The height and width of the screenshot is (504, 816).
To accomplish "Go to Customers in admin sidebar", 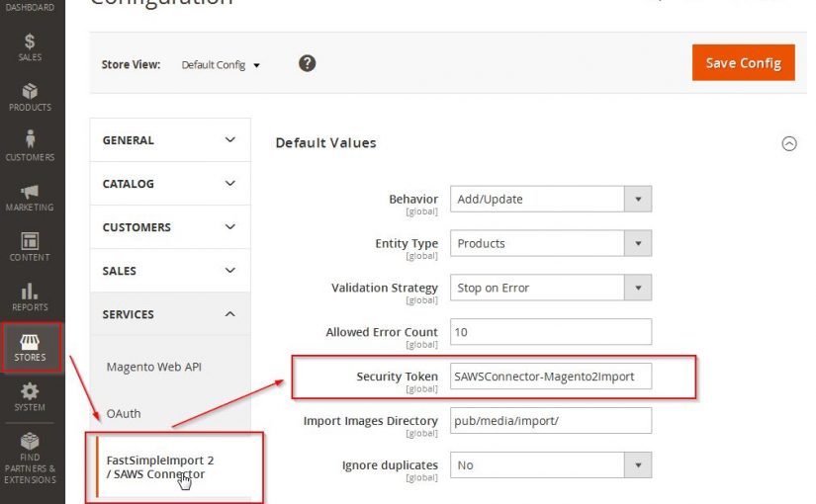I will tap(30, 146).
